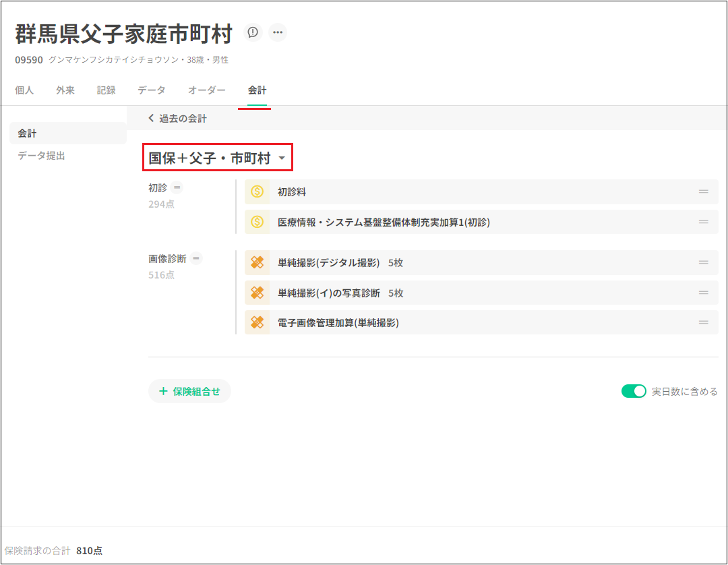
Task: Click the 516点 points value
Action: pos(161,275)
